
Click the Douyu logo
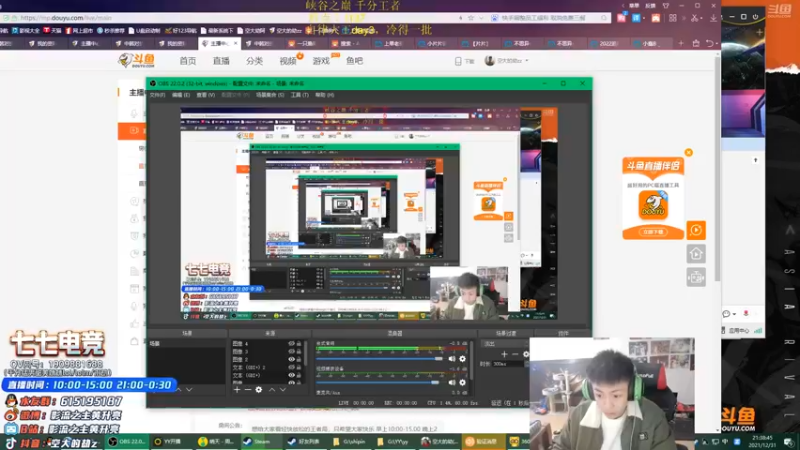click(x=136, y=61)
